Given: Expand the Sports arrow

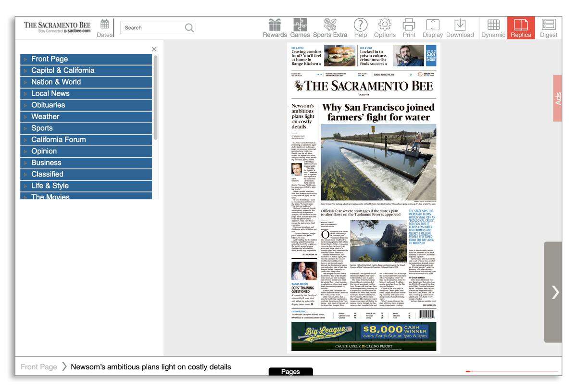Looking at the screenshot, I should [x=25, y=128].
